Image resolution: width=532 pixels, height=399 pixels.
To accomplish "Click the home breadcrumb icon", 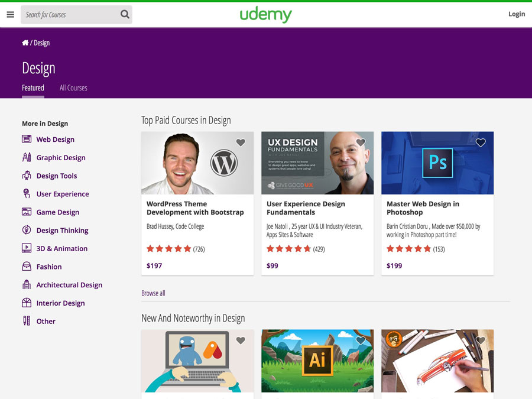I will click(25, 43).
